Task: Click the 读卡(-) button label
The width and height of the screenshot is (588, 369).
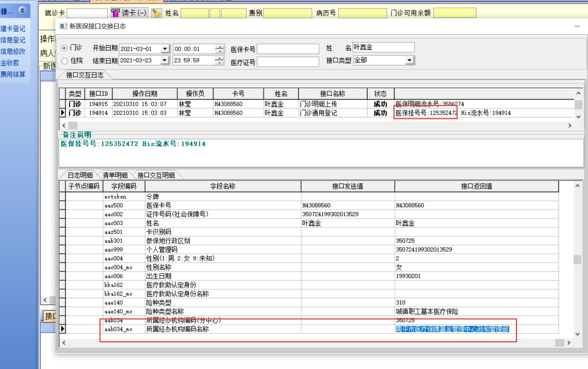Action: [134, 13]
